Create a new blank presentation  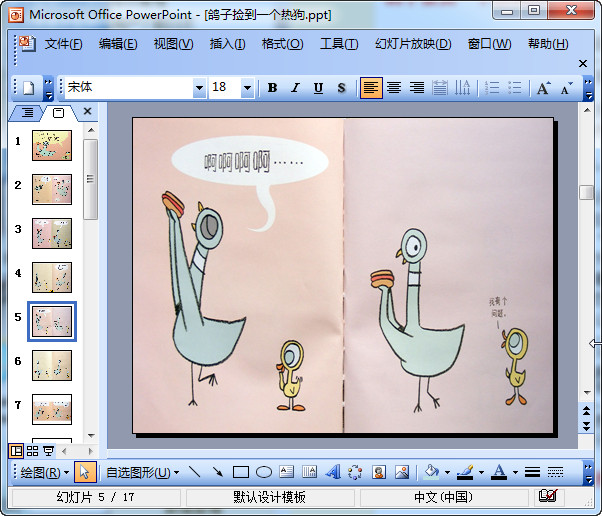pos(29,88)
